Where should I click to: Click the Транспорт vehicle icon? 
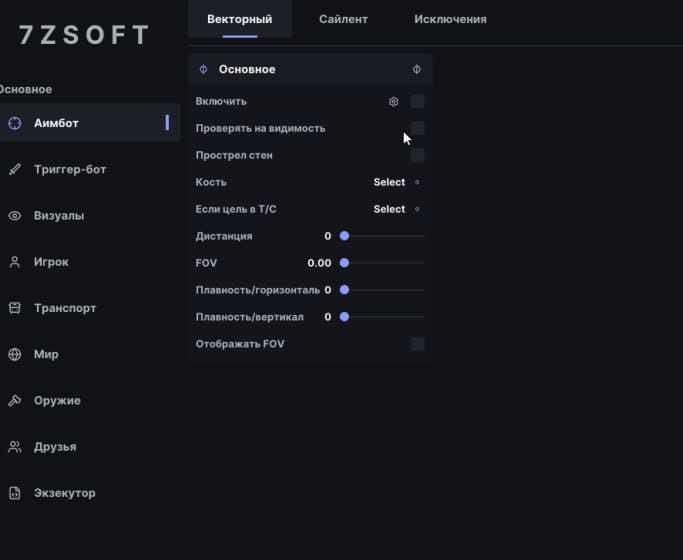click(x=15, y=308)
